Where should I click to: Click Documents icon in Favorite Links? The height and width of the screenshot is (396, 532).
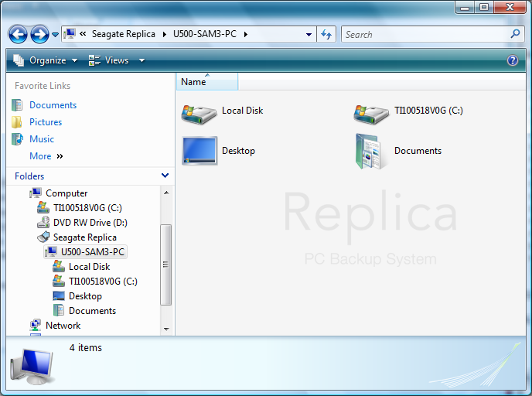[x=17, y=105]
